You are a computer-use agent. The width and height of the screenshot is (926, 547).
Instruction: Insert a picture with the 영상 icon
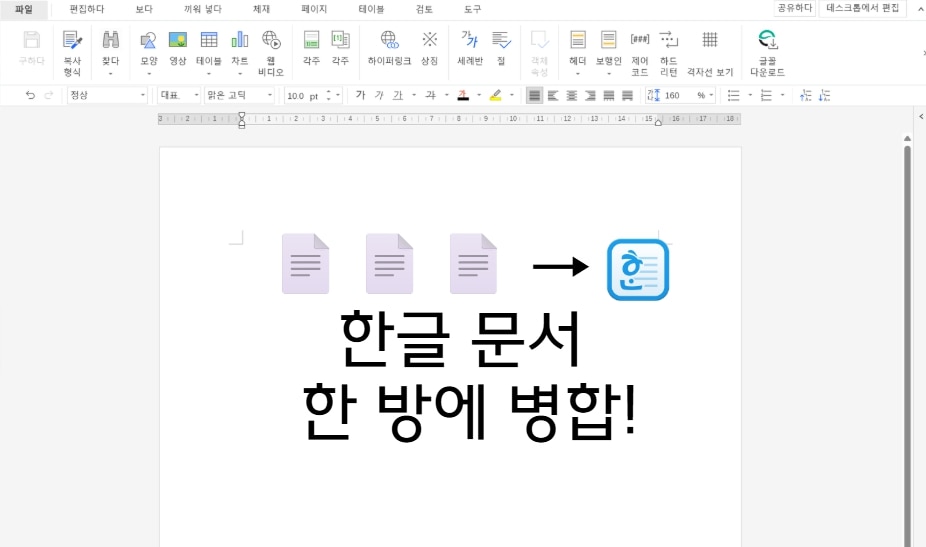click(x=178, y=40)
